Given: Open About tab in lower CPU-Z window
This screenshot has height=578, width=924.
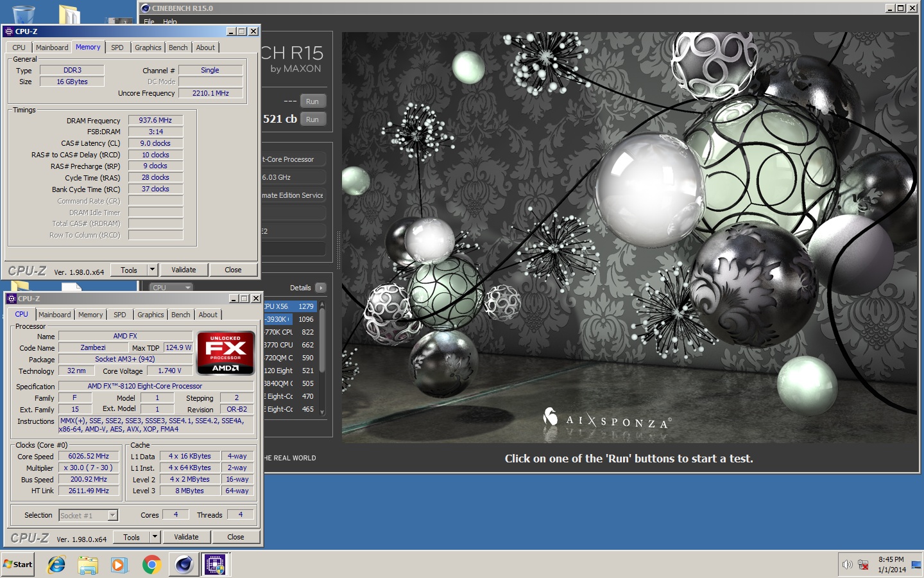Looking at the screenshot, I should coord(208,315).
